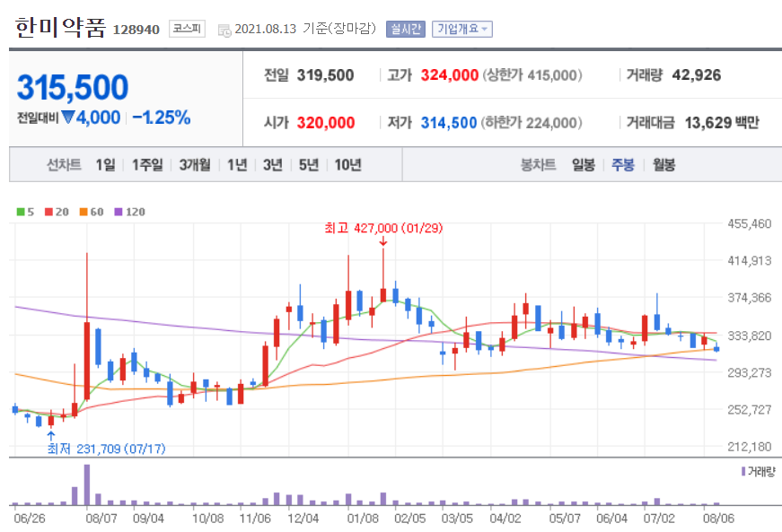Click the 거래대금 value 13,629 백만

pos(722,123)
